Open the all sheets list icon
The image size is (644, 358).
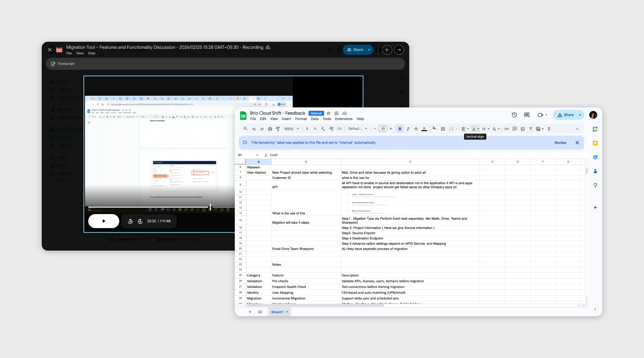pos(260,312)
